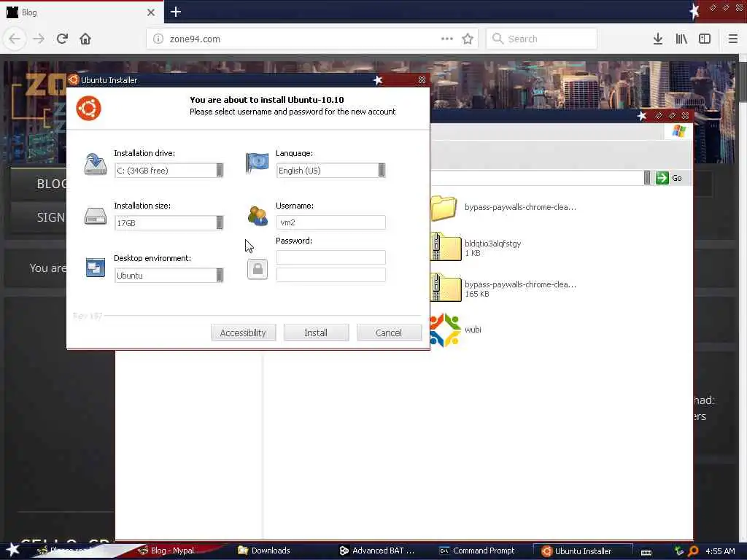747x560 pixels.
Task: Select the Blog browser tab
Action: (x=82, y=12)
